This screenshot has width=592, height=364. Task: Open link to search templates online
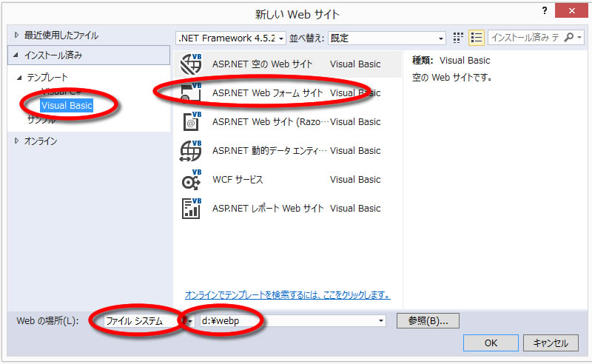(x=287, y=294)
